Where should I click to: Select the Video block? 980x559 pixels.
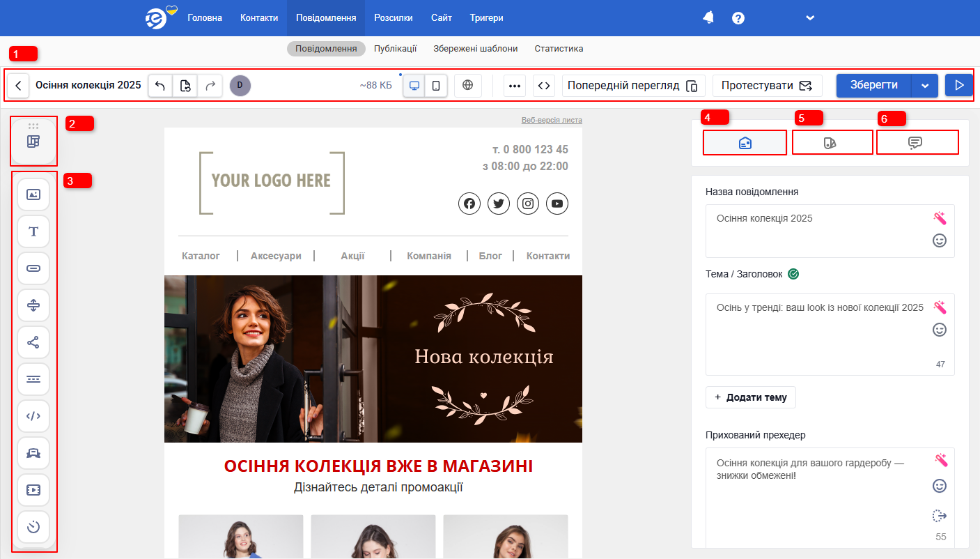pos(33,490)
